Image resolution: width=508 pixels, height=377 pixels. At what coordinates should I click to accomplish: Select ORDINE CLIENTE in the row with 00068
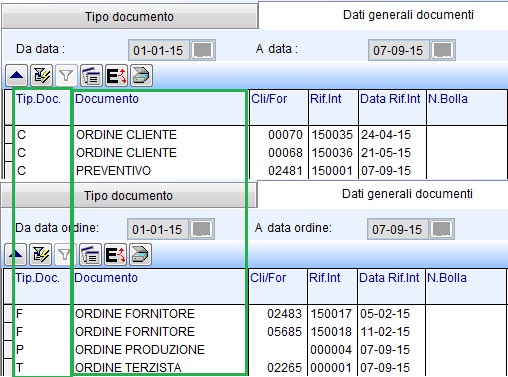pos(126,153)
